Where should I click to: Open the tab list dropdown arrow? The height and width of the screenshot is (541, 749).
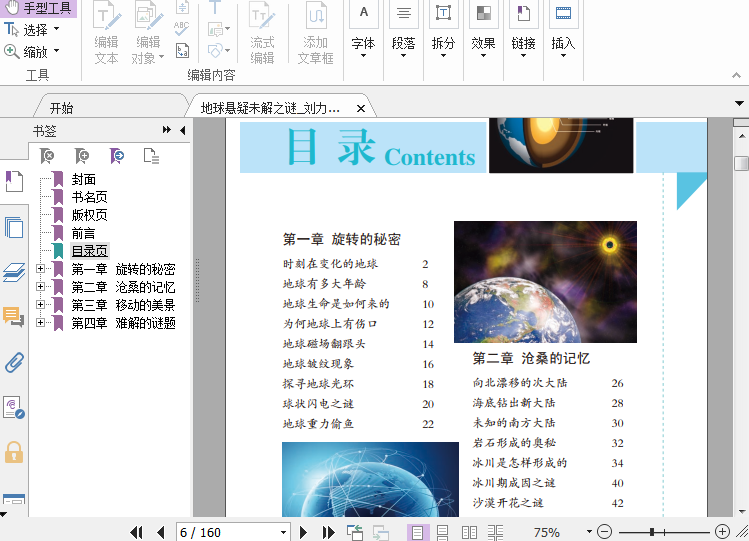[x=739, y=103]
